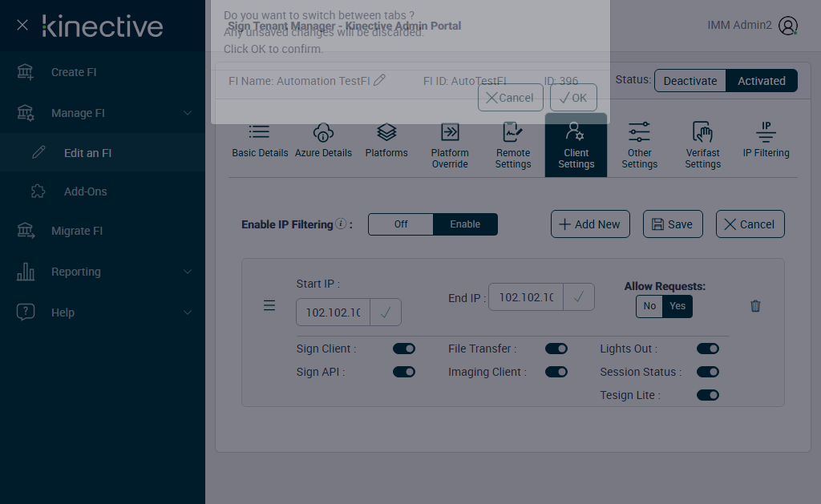Open the IMM Admin2 user profile icon
Viewport: 821px width, 504px height.
[787, 25]
